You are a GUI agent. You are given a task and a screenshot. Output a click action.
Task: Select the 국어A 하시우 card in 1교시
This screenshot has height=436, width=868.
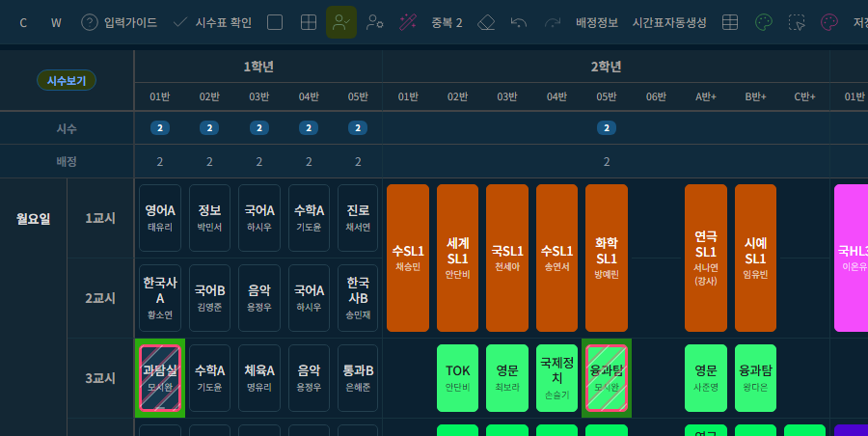pos(259,218)
